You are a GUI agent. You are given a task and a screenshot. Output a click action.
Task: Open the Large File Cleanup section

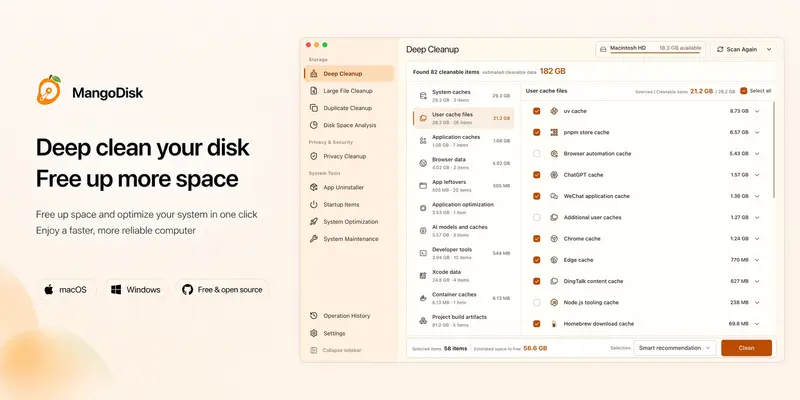[348, 91]
